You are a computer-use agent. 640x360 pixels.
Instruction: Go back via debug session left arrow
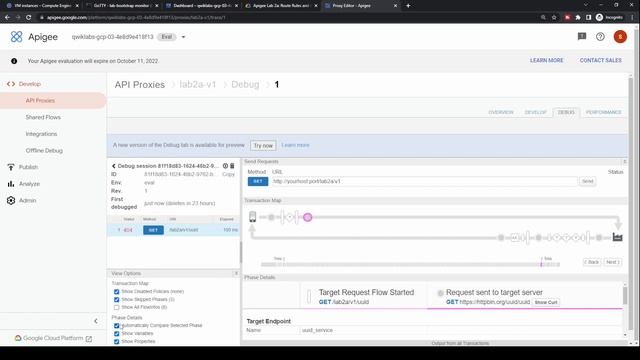(x=113, y=166)
